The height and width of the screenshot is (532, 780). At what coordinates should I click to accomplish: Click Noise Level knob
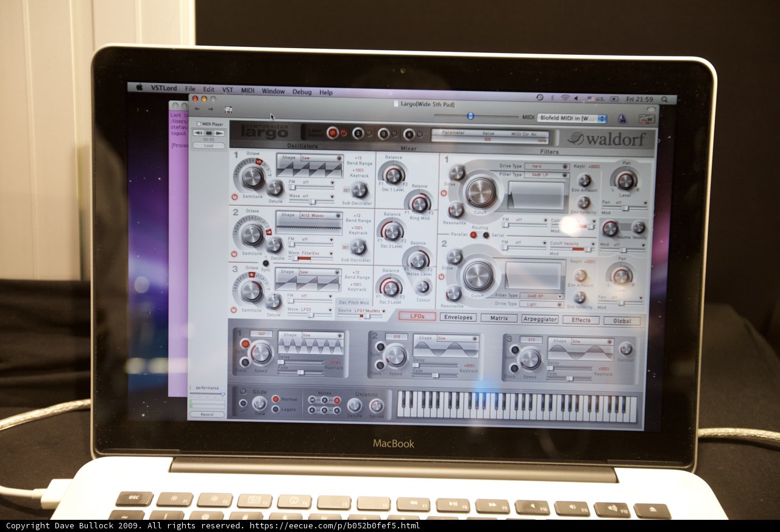[418, 261]
